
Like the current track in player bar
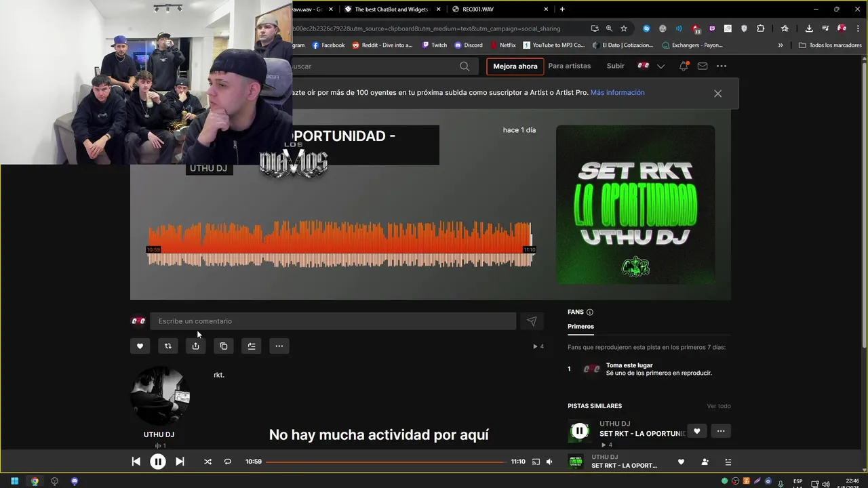click(x=681, y=462)
